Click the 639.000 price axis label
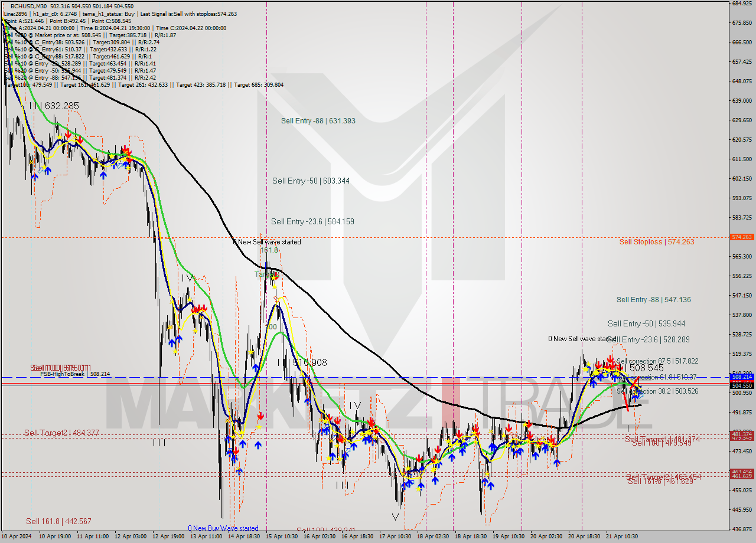 (742, 101)
